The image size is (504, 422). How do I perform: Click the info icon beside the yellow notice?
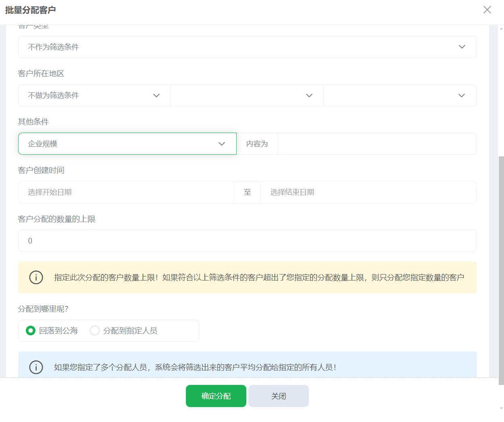point(36,277)
